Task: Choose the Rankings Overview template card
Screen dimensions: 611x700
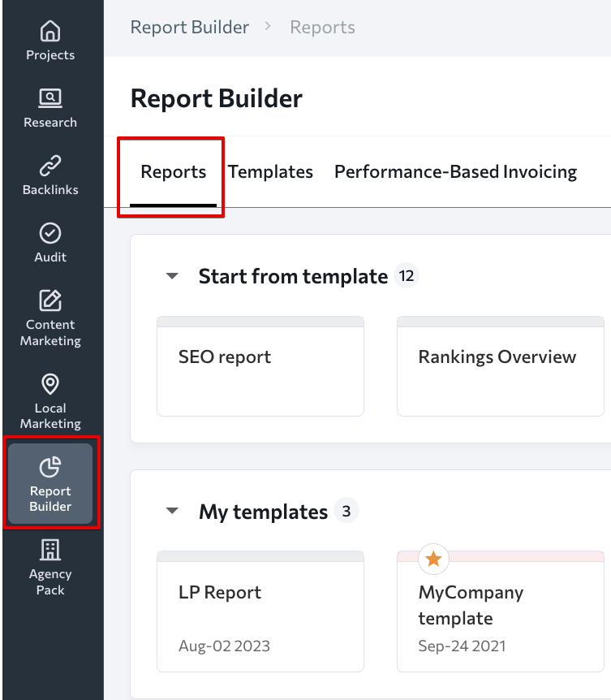Action: pyautogui.click(x=501, y=366)
